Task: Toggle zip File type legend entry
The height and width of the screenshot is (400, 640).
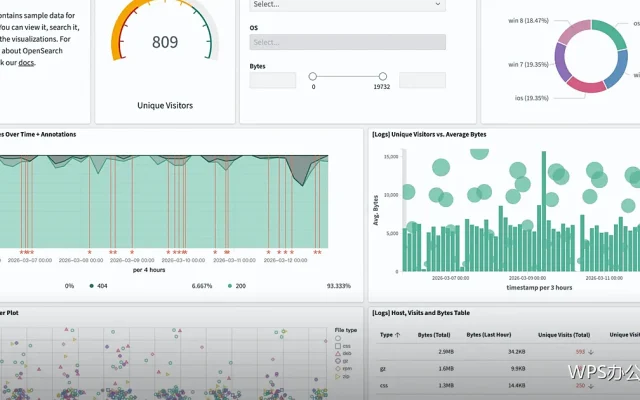Action: pos(343,376)
